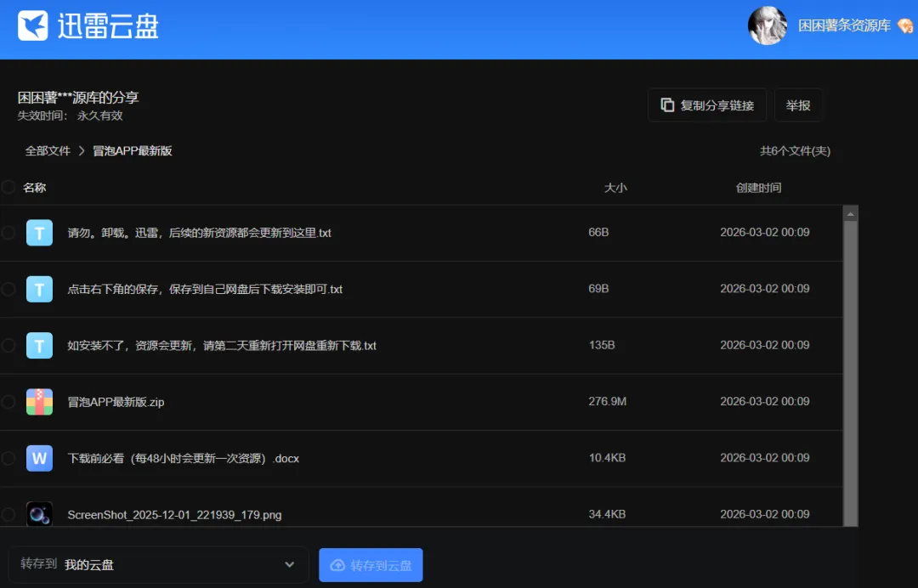The image size is (918, 588).
Task: Click the 共6个文件(夹) count text
Action: click(x=795, y=151)
